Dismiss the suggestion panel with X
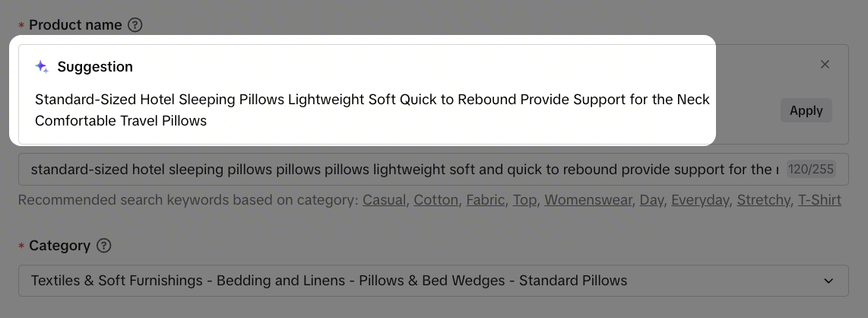 click(x=825, y=65)
